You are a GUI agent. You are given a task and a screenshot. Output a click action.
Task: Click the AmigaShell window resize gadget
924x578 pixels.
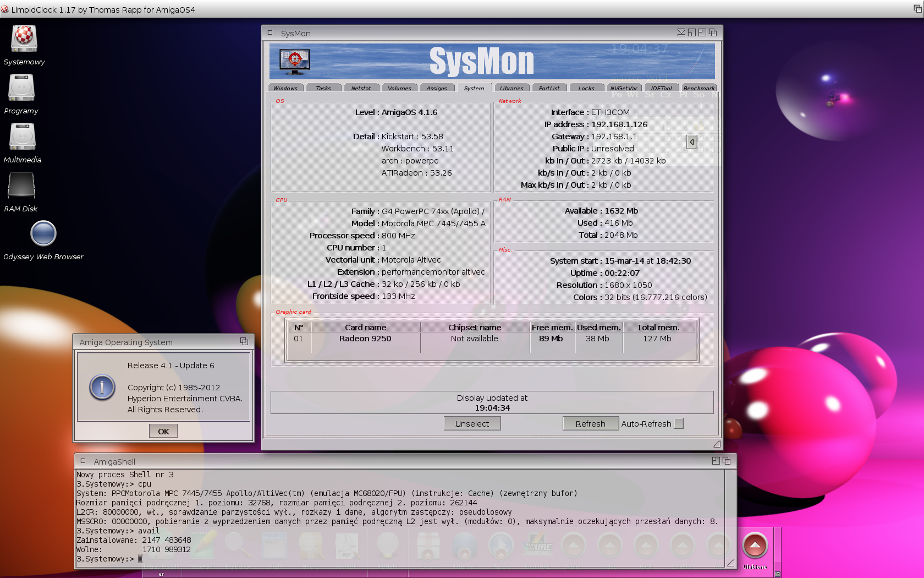(730, 563)
